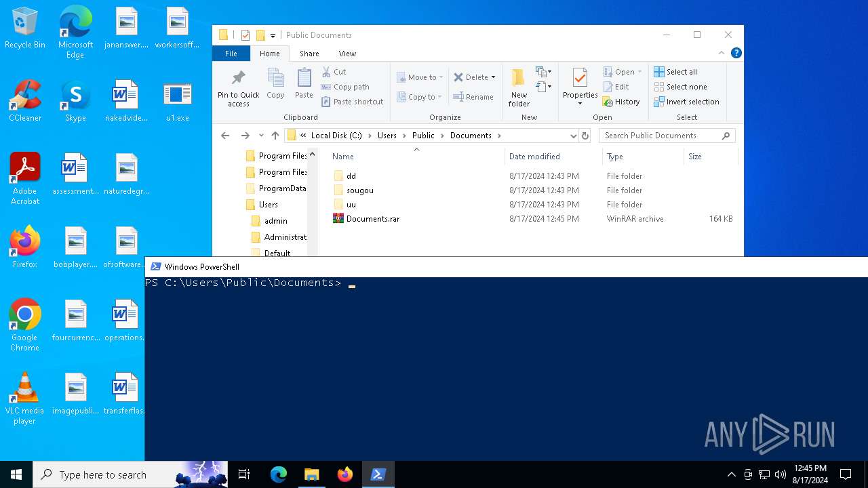Open the Copy to dropdown
Image resolution: width=868 pixels, height=488 pixels.
coord(420,97)
